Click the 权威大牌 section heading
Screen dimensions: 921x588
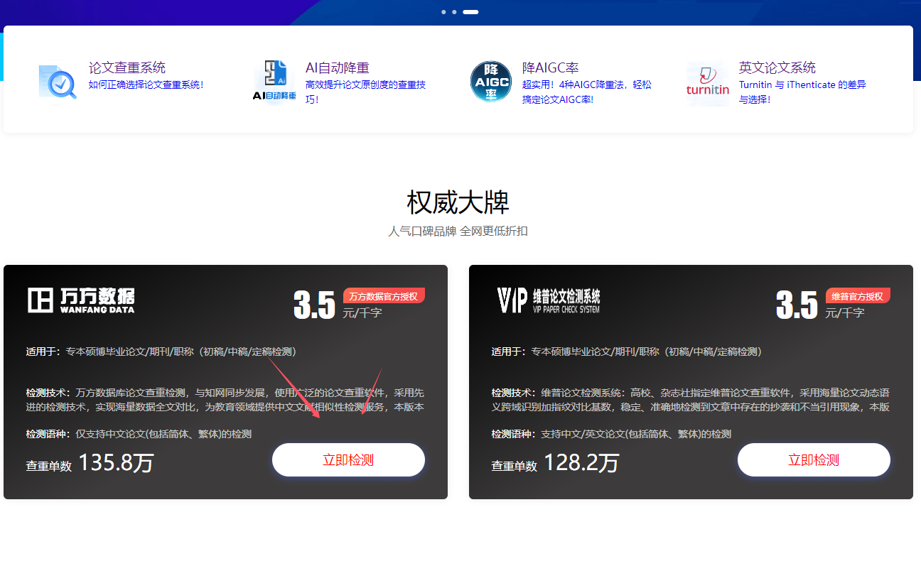(458, 202)
